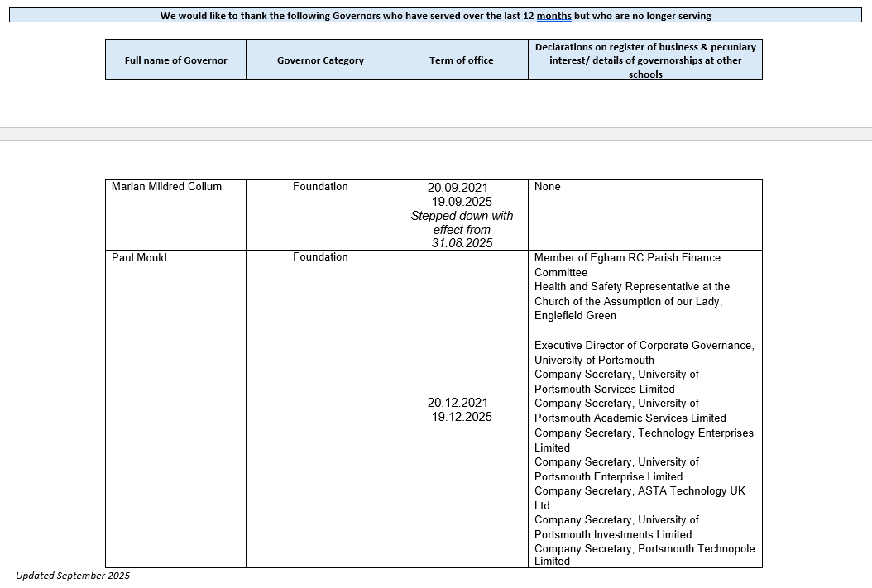
Task: Select the name Paul Mould
Action: (139, 258)
